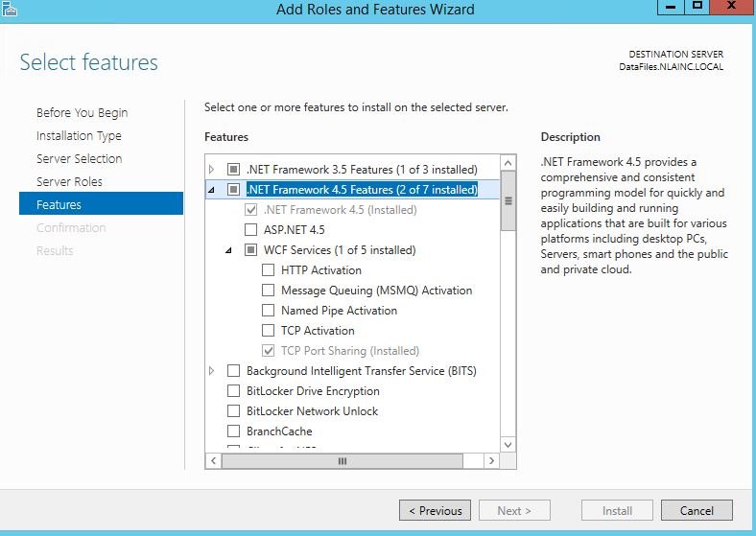Expand .NET Framework 3.5 Features node
The width and height of the screenshot is (756, 536).
point(211,169)
